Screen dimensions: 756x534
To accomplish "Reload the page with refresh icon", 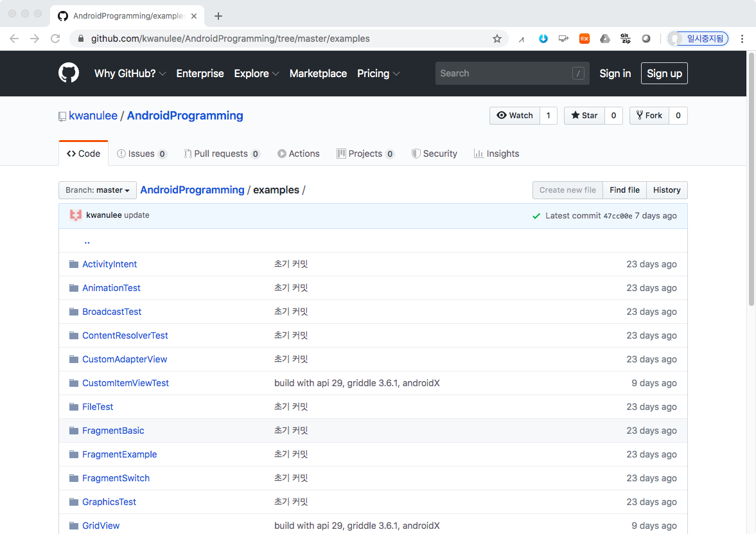I will [55, 39].
